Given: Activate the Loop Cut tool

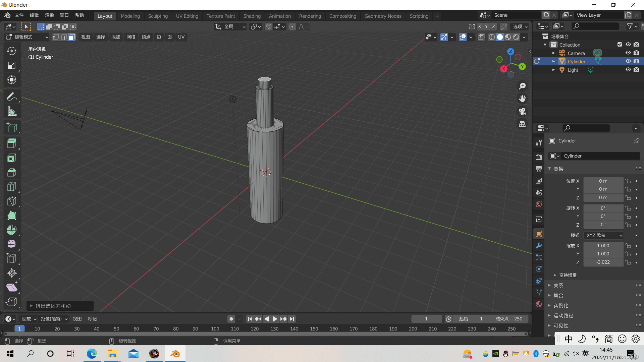Looking at the screenshot, I should (x=12, y=187).
